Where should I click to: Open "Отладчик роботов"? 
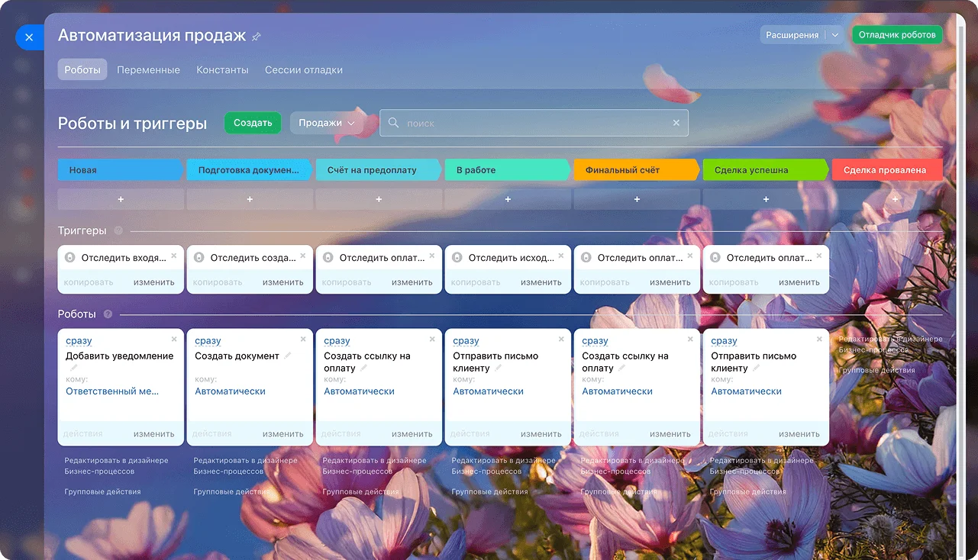click(897, 34)
